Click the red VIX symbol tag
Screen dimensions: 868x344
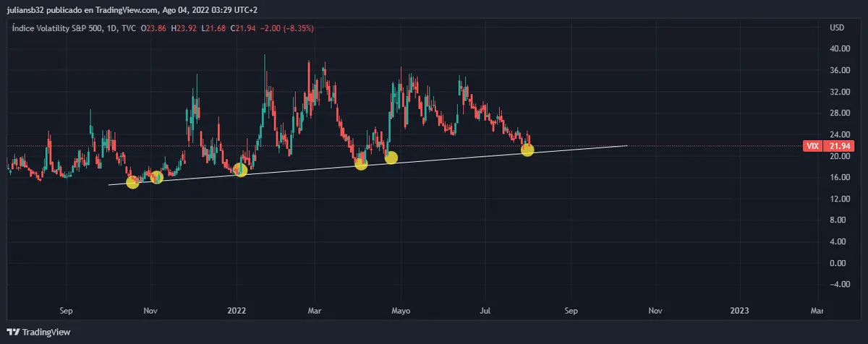(813, 146)
